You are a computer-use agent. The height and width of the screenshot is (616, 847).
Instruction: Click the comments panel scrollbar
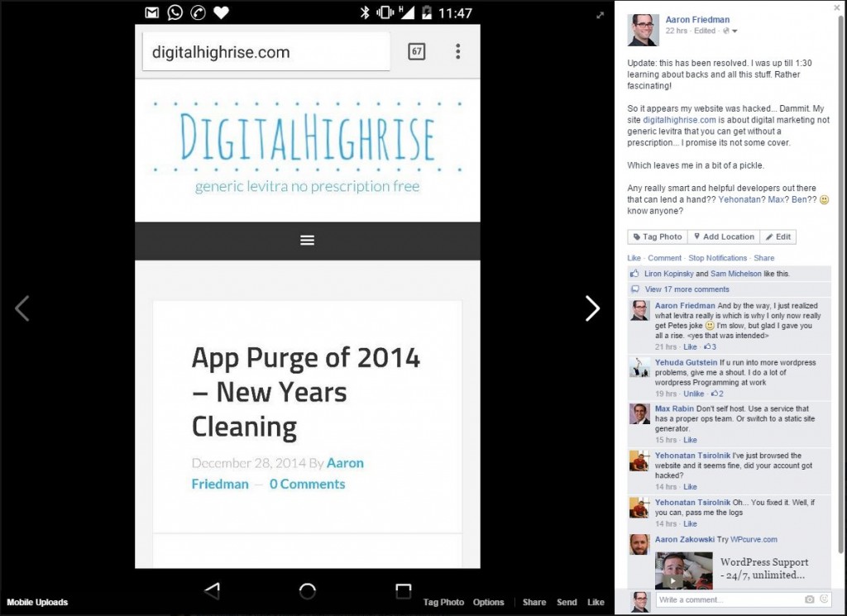(x=840, y=284)
